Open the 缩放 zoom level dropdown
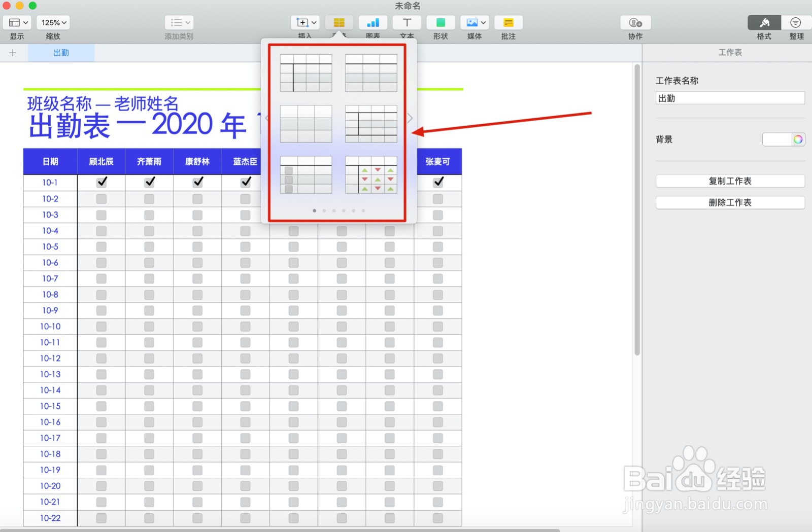The width and height of the screenshot is (812, 532). tap(53, 22)
